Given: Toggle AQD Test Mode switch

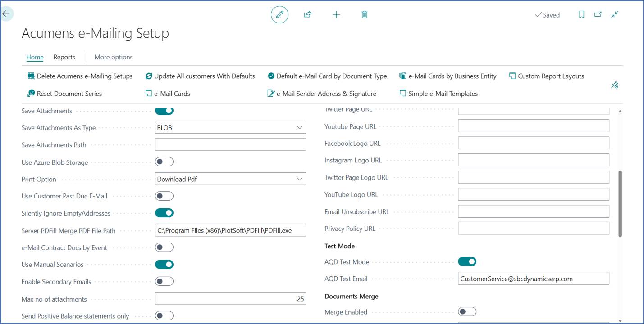Looking at the screenshot, I should coord(467,261).
